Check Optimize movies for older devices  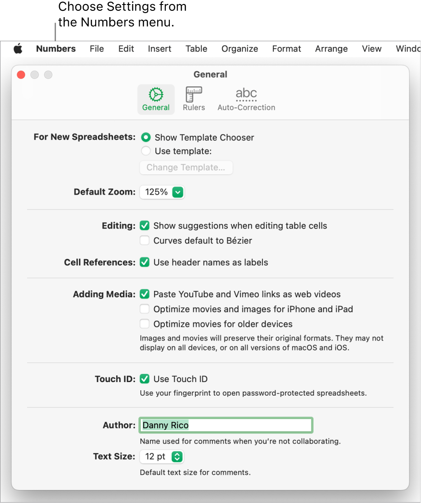[x=145, y=323]
